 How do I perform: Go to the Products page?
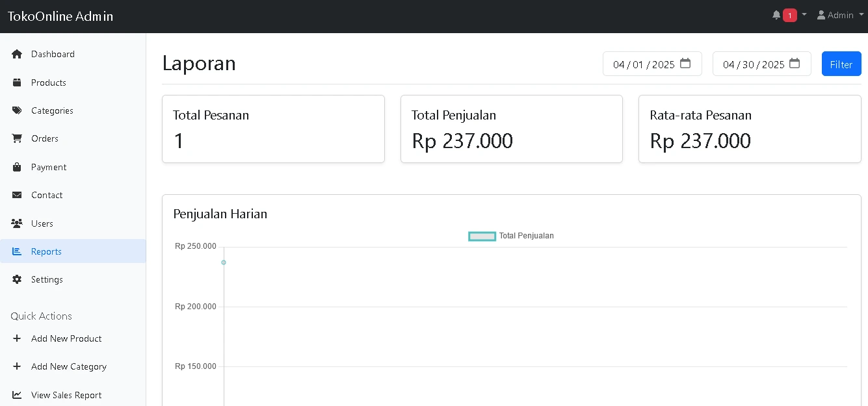click(73, 82)
